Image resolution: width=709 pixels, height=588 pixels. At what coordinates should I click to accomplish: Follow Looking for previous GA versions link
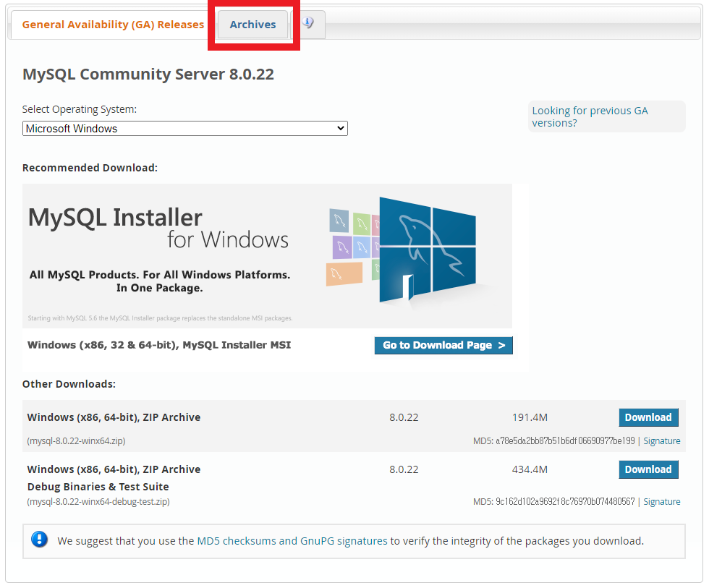[x=590, y=116]
